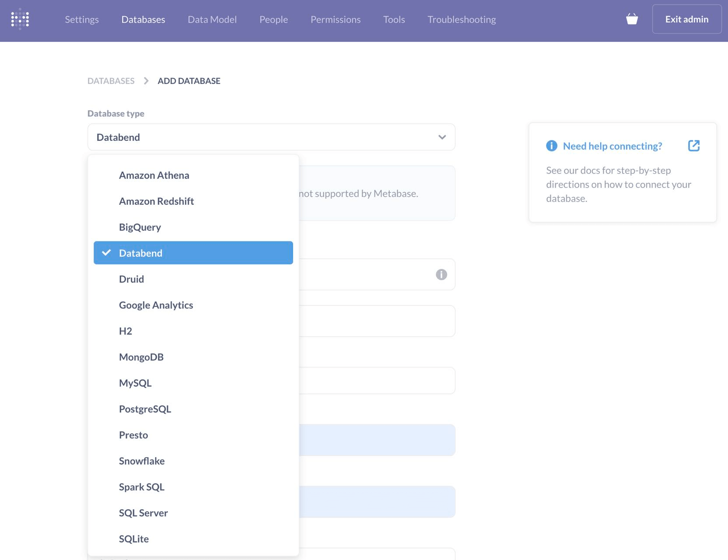This screenshot has height=560, width=728.
Task: Click the Metabase logo icon
Action: (x=20, y=19)
